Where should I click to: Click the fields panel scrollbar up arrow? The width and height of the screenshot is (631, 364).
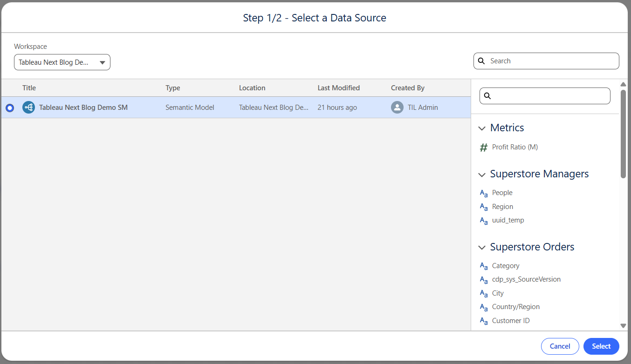tap(623, 84)
